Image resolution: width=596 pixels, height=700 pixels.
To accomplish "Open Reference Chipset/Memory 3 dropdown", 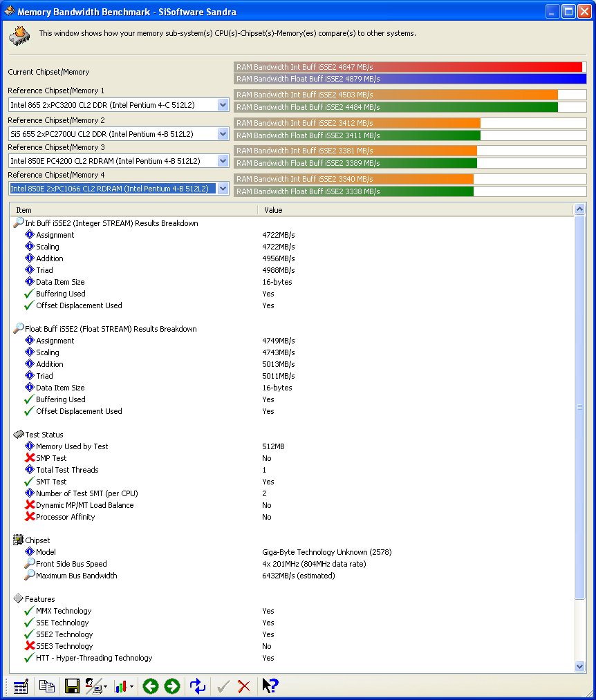I will click(x=223, y=161).
